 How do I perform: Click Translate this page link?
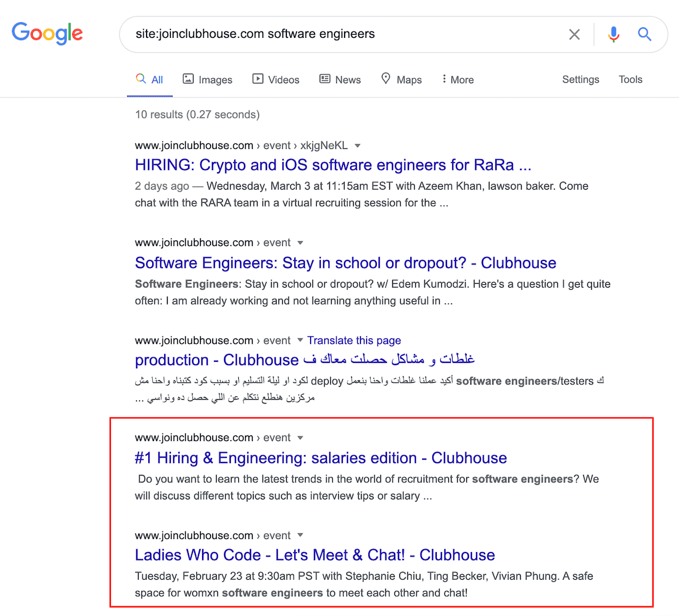[354, 340]
